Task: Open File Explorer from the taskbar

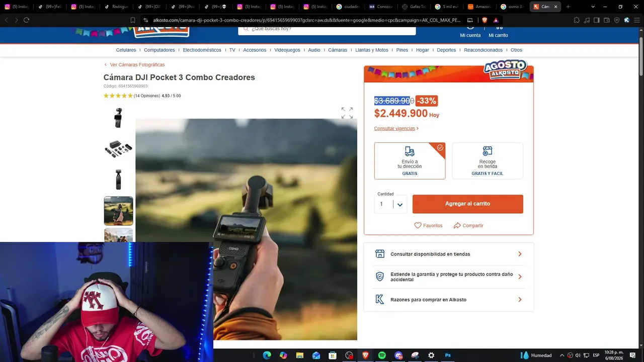Action: [300, 355]
